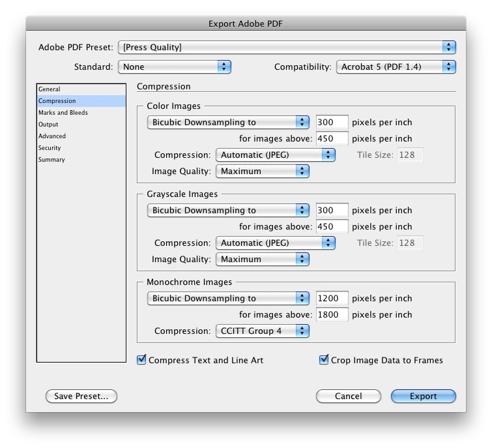Open Color Images downsampling method dropdown
Image resolution: width=492 pixels, height=448 pixels.
(x=228, y=123)
